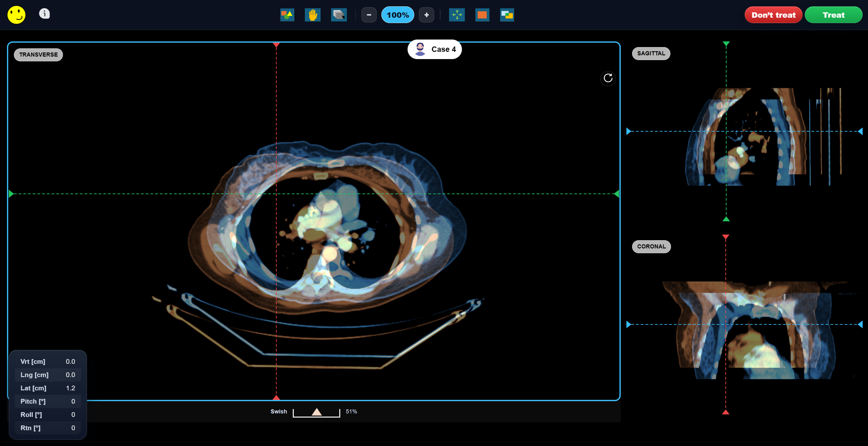This screenshot has height=446, width=868.
Task: Select the shapes tool icon
Action: 287,15
